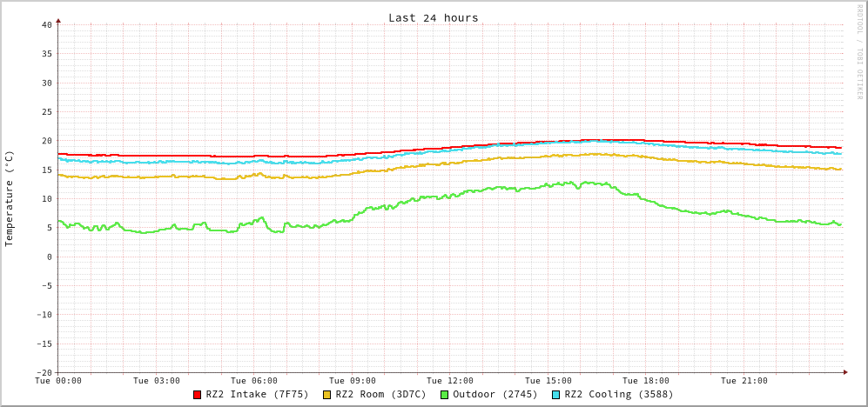The width and height of the screenshot is (868, 407).
Task: Select the 'Outdoor (2745)' legend label
Action: click(x=495, y=395)
